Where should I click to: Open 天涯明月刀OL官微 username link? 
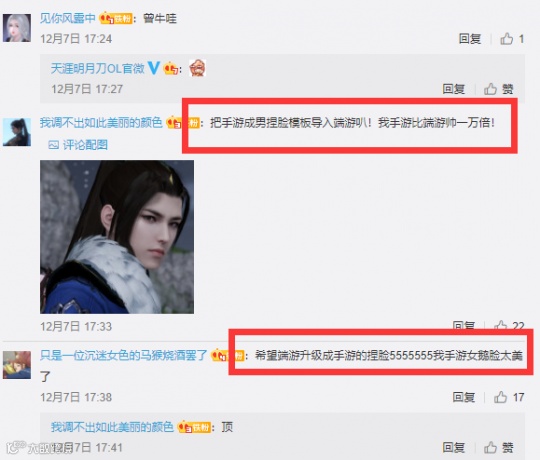(x=98, y=68)
